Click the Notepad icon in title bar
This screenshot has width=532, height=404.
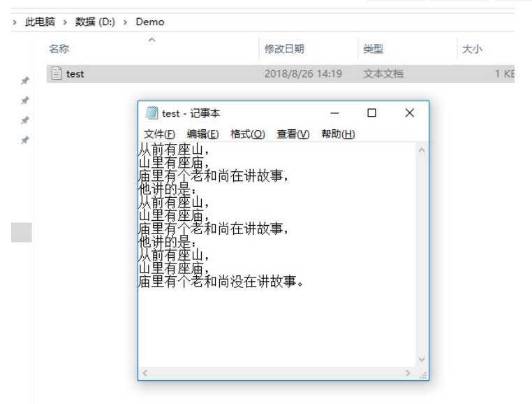pos(152,113)
